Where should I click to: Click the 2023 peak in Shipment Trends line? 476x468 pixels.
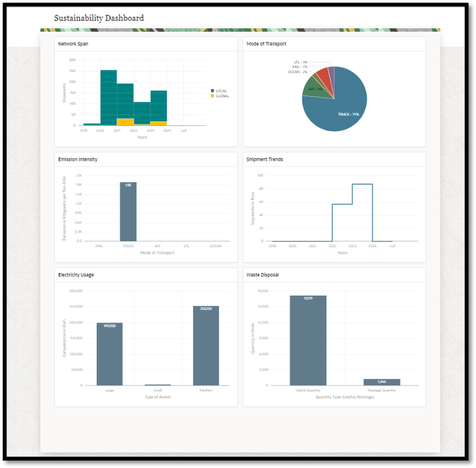(362, 184)
